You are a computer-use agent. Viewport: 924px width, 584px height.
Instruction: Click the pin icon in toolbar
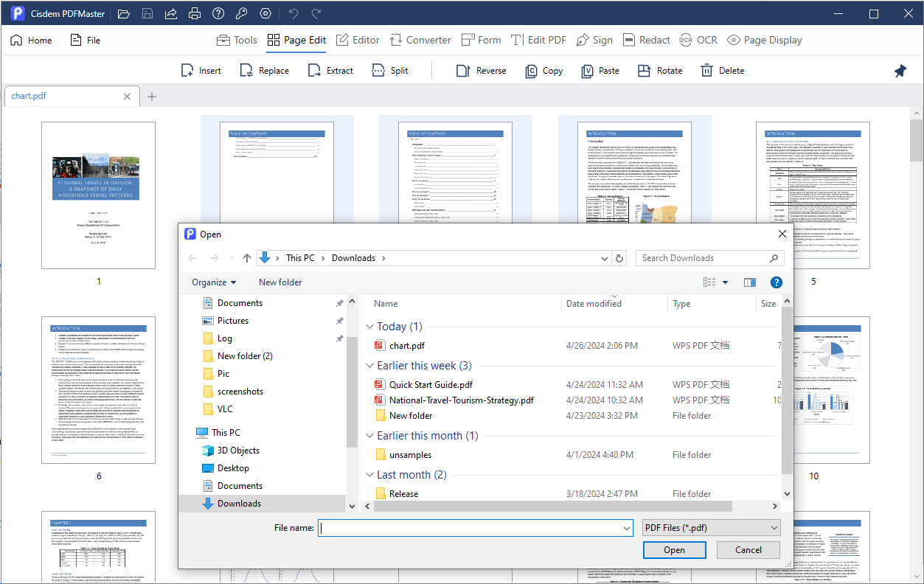pyautogui.click(x=900, y=71)
